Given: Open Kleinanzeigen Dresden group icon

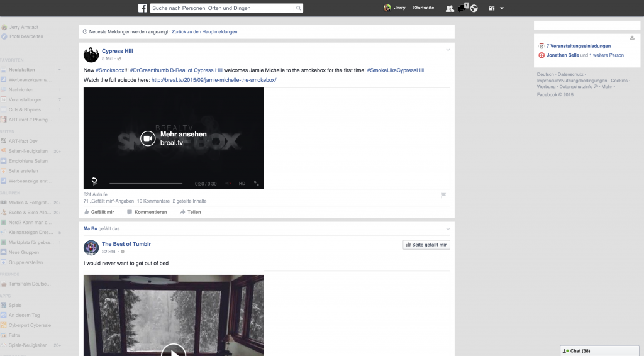Looking at the screenshot, I should point(3,232).
